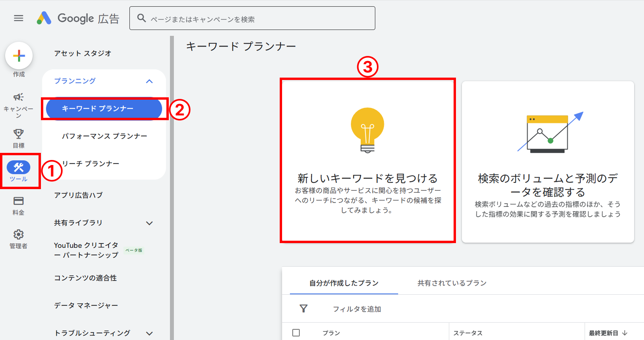
Task: Focus the page or campaign search field
Action: point(252,18)
